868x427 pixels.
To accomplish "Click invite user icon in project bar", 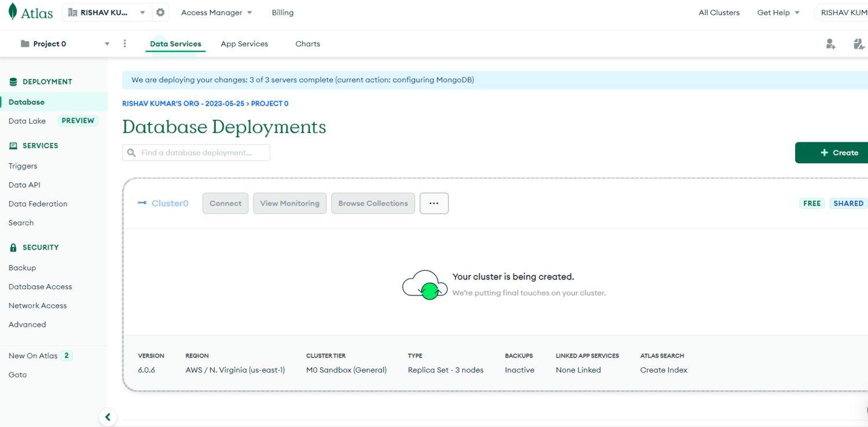I will click(x=830, y=44).
